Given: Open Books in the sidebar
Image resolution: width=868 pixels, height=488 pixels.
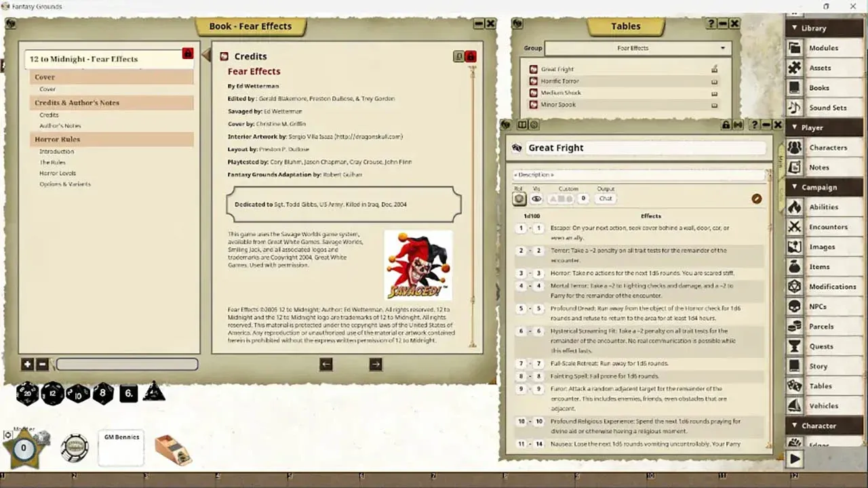Looking at the screenshot, I should [x=825, y=88].
